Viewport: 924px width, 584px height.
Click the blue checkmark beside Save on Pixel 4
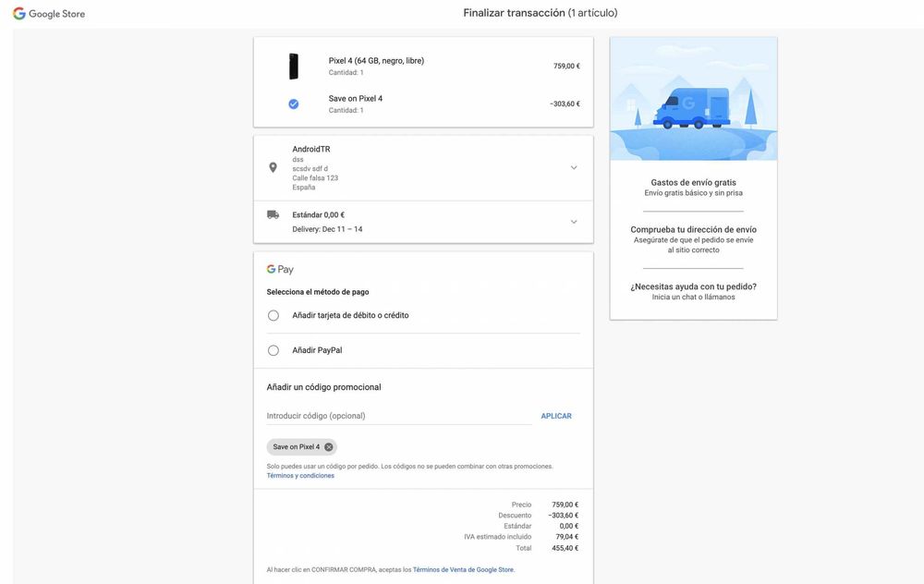293,104
